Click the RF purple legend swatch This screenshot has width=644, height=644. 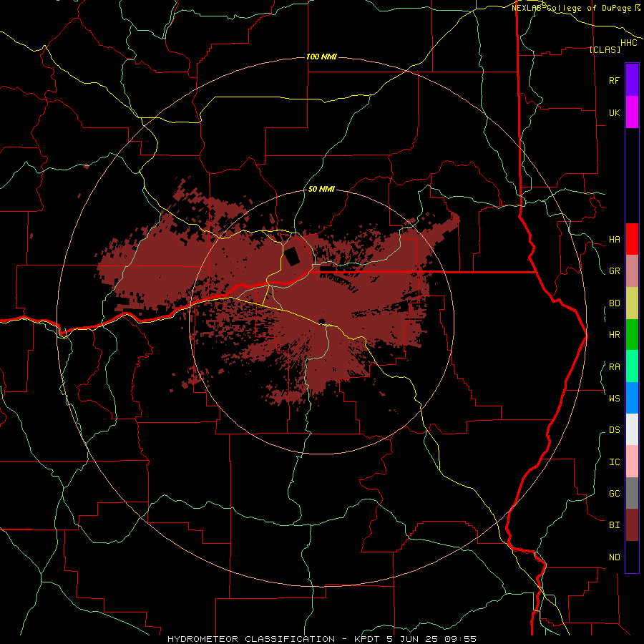tap(632, 80)
